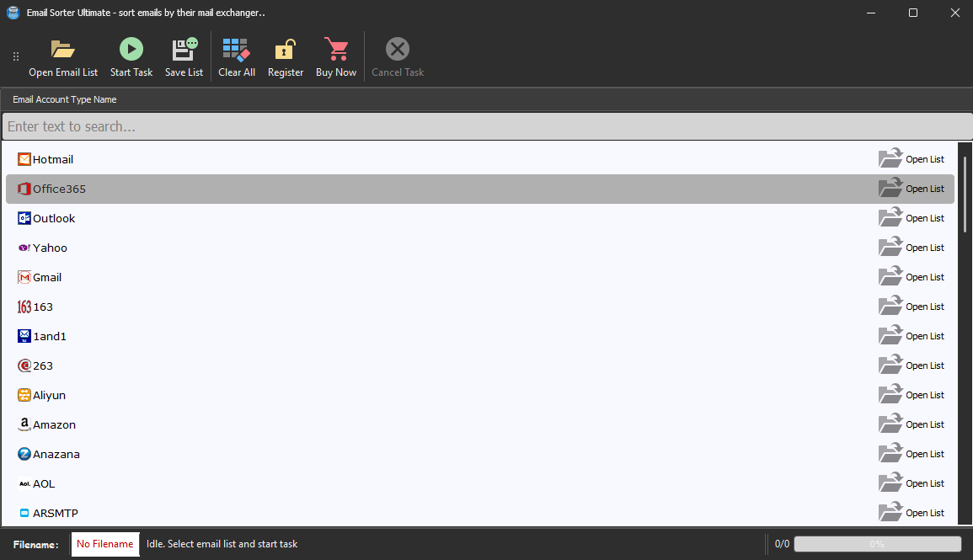Click Open List next to Gmail

pyautogui.click(x=912, y=276)
